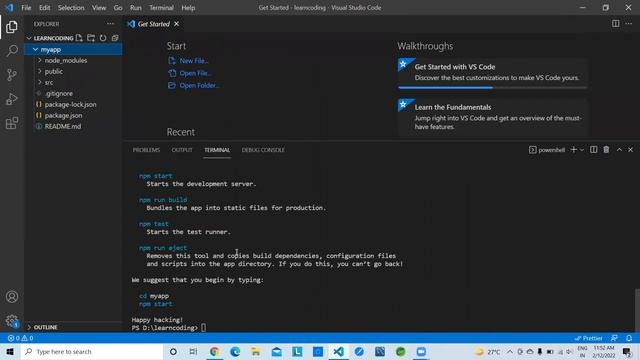Open the Edit menu
The image size is (640, 360).
44,8
